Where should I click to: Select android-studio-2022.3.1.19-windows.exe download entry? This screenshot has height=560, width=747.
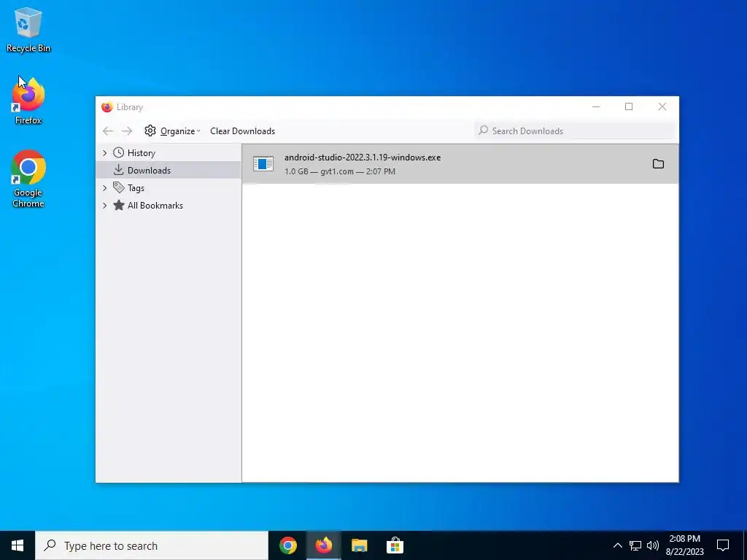coord(460,164)
